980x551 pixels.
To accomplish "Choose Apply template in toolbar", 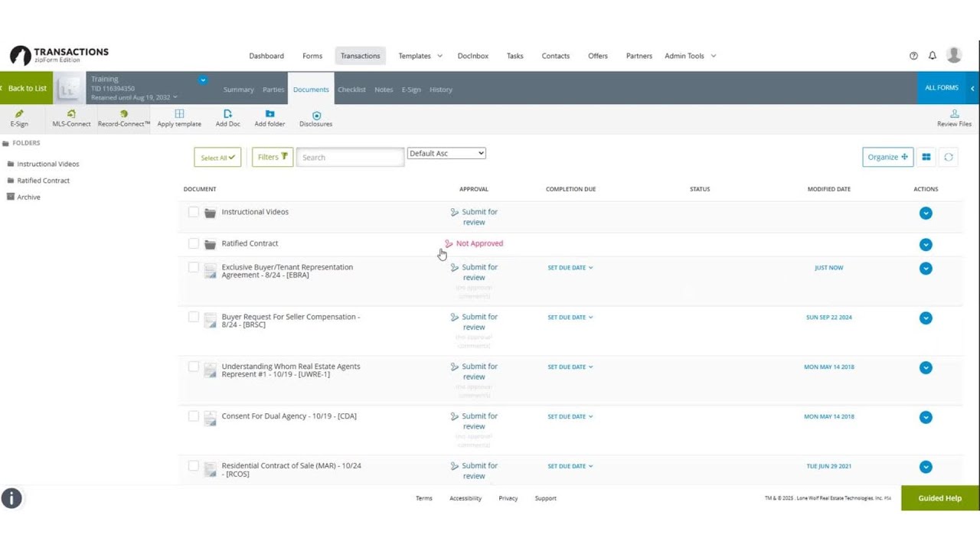I will pyautogui.click(x=179, y=118).
